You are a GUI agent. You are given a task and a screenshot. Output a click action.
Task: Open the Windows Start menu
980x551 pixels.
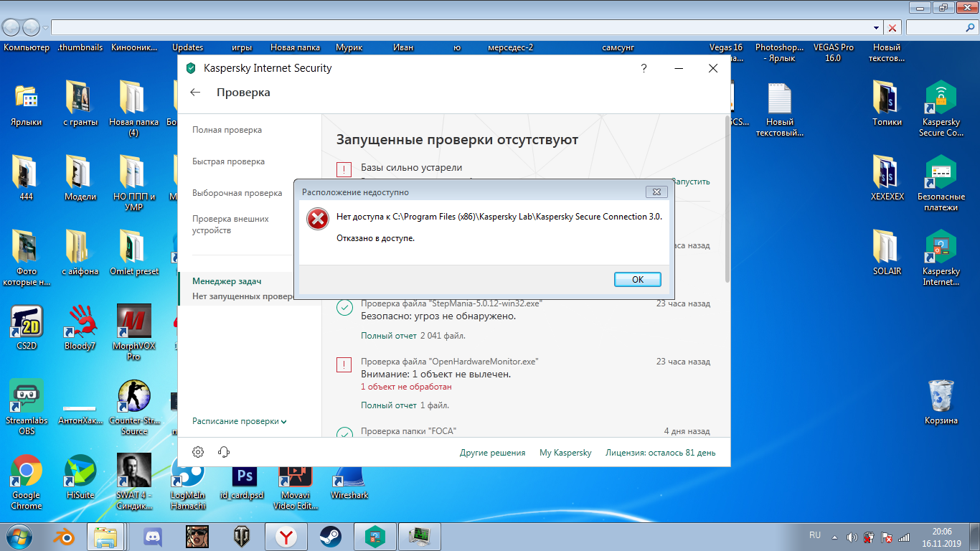tap(19, 536)
